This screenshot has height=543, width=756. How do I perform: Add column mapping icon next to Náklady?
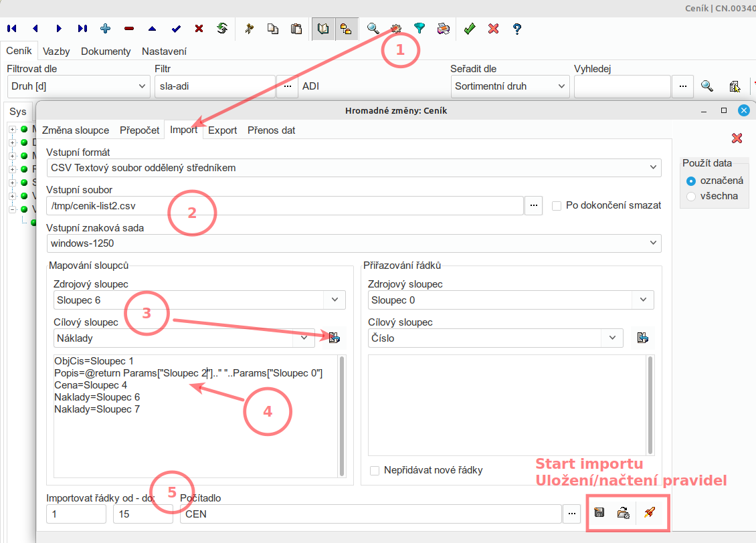click(x=334, y=338)
